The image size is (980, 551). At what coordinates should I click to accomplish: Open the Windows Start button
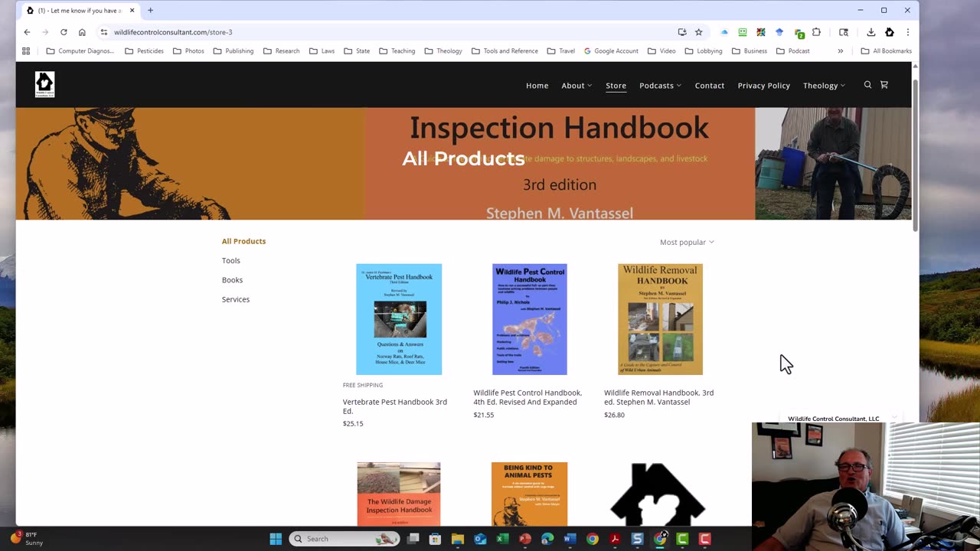point(276,539)
